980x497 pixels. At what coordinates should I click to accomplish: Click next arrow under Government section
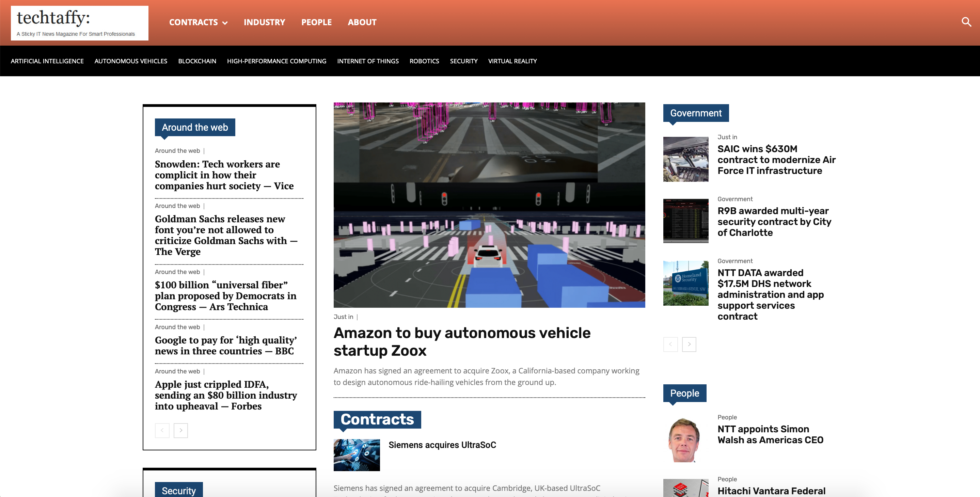click(689, 344)
